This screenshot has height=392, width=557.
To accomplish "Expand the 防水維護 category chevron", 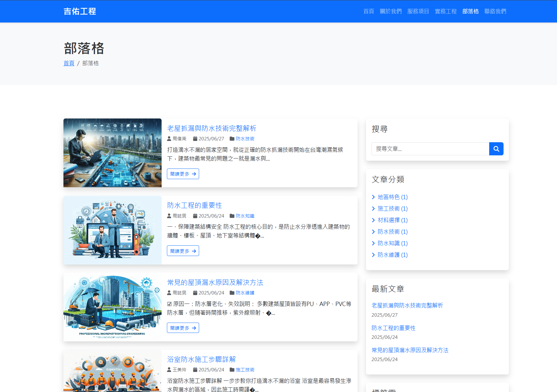I will tap(374, 255).
